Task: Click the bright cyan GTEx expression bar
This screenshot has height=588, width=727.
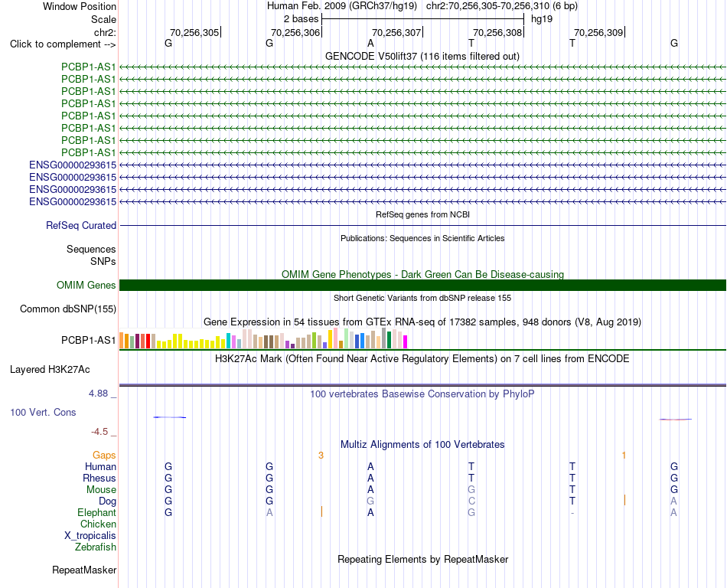Action: [x=228, y=341]
